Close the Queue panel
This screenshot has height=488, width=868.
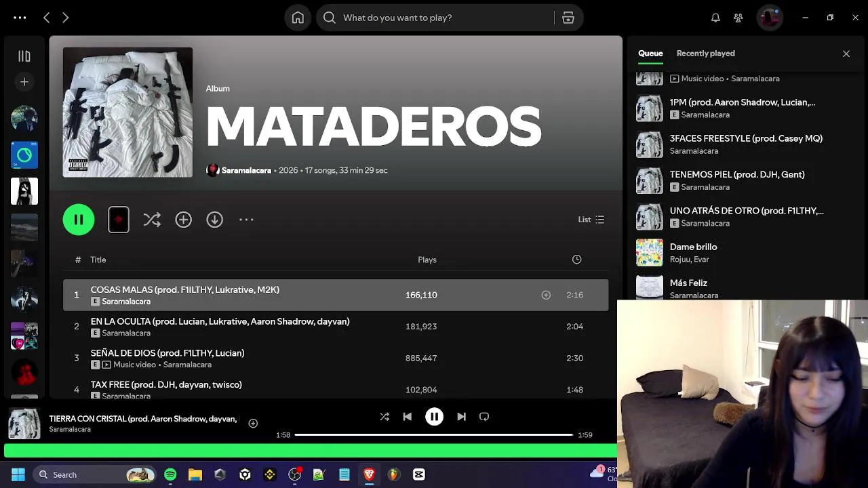(x=846, y=54)
